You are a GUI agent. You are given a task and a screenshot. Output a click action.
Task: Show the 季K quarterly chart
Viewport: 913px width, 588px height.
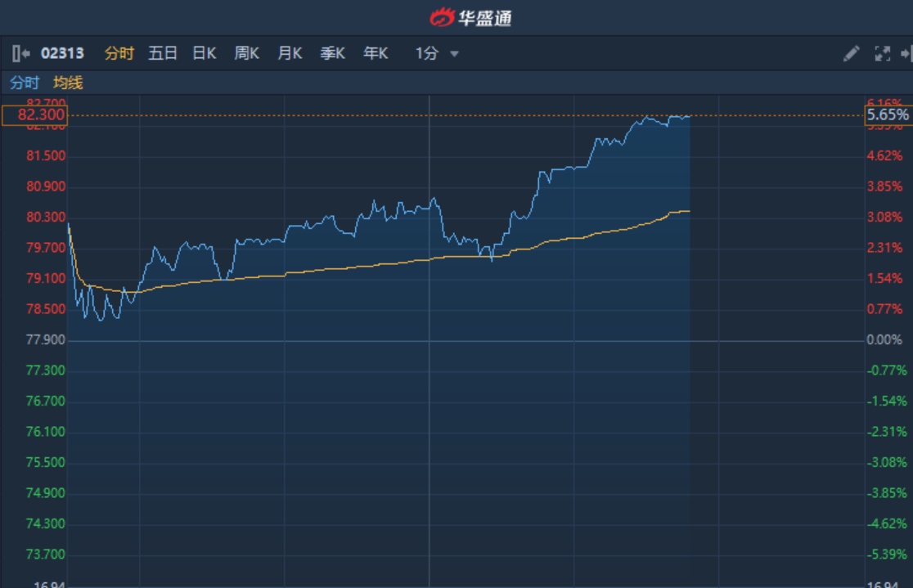[332, 54]
